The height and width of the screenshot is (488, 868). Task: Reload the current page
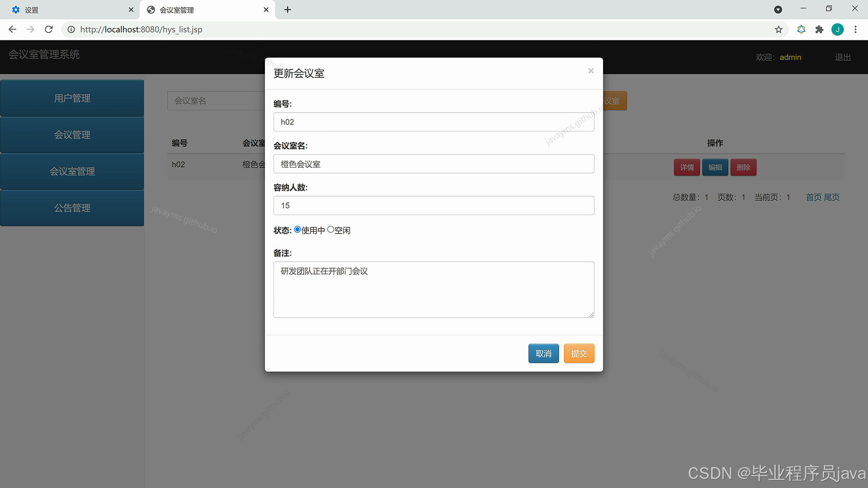(x=49, y=29)
